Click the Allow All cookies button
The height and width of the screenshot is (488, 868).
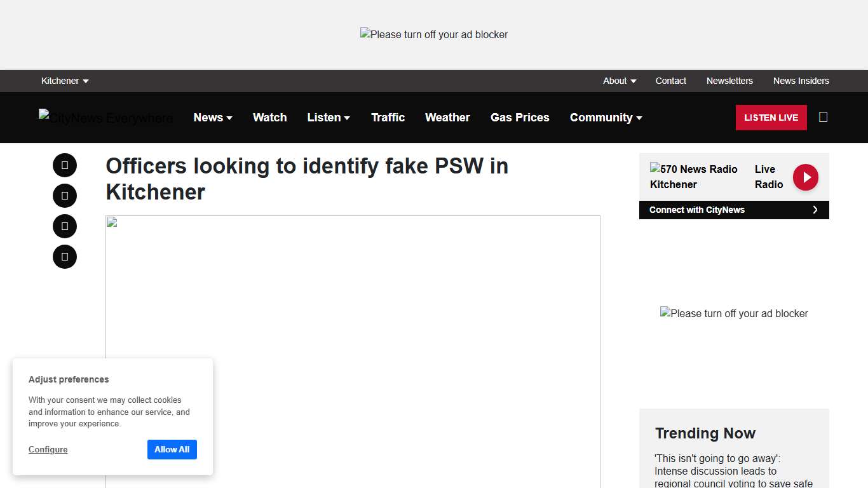(172, 449)
